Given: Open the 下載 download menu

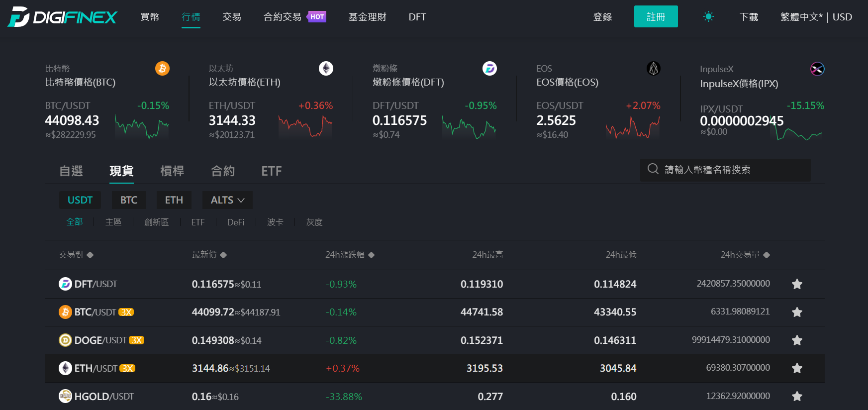Looking at the screenshot, I should 749,17.
